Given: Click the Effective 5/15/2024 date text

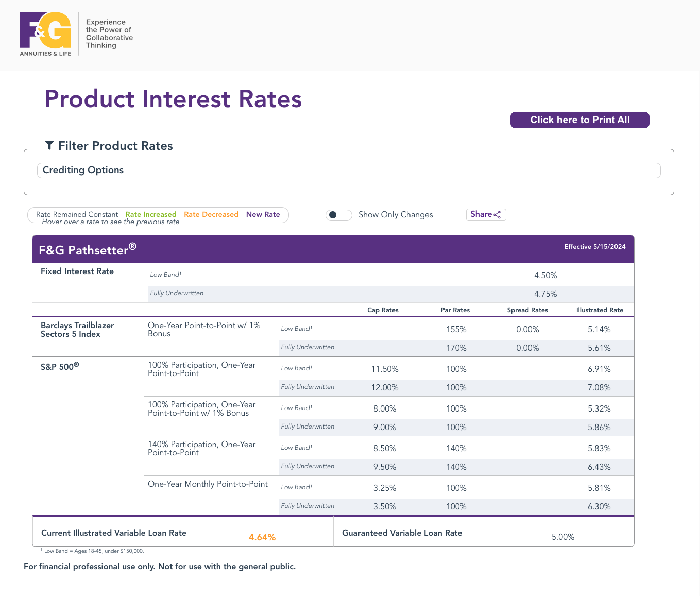Looking at the screenshot, I should [595, 247].
